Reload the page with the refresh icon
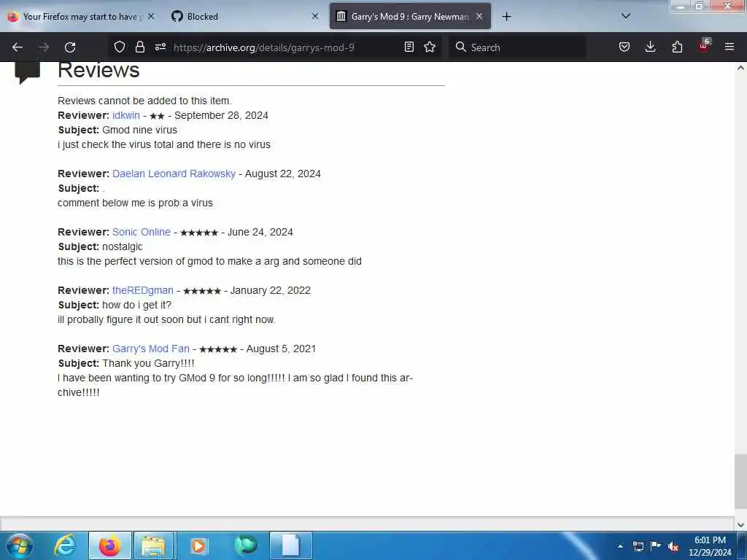This screenshot has height=560, width=747. 70,47
